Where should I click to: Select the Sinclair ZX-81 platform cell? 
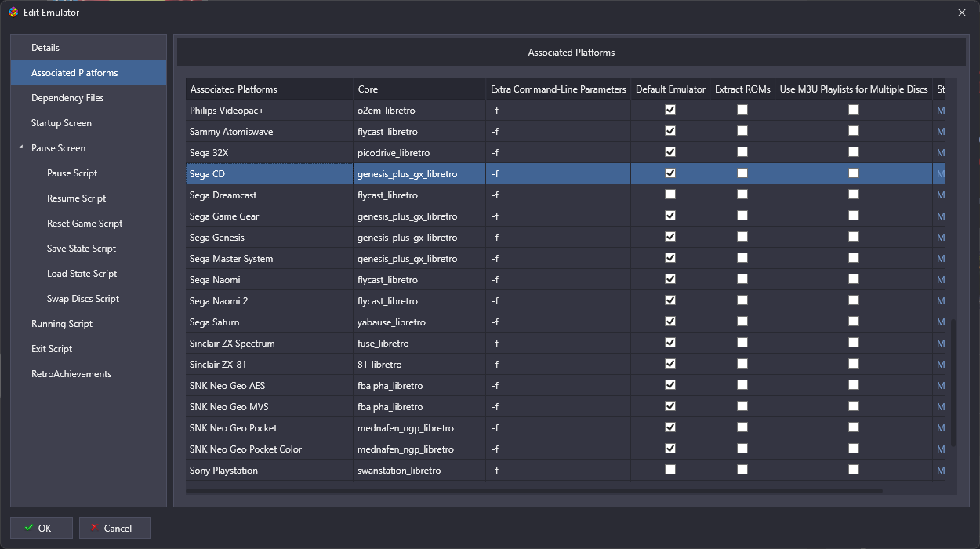tap(269, 364)
